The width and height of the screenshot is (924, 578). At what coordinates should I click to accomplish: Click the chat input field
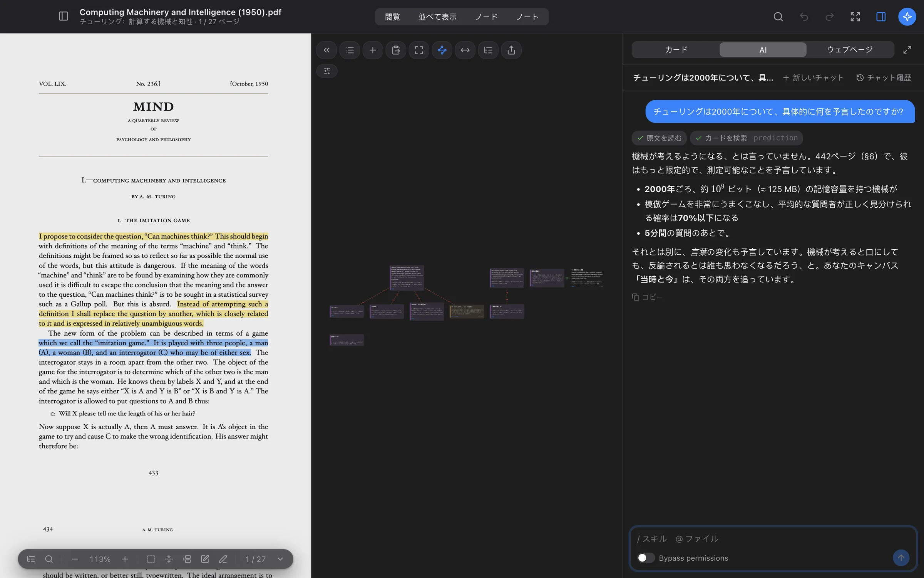pos(773,539)
